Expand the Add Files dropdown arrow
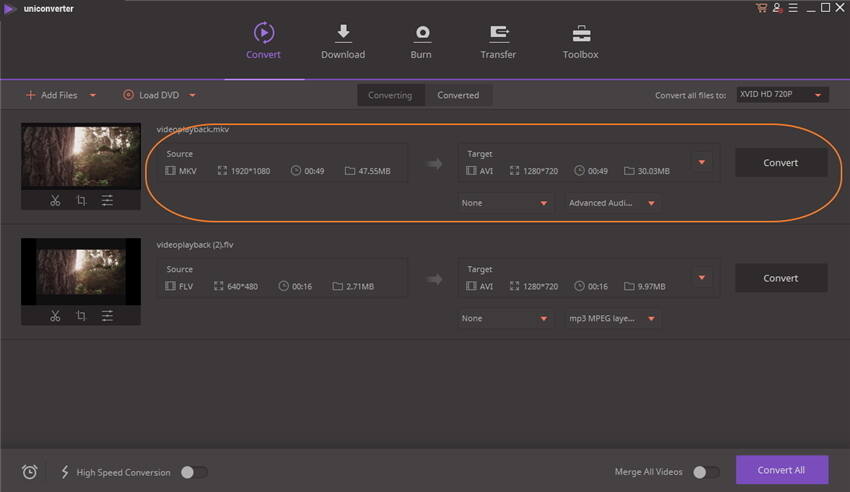850x492 pixels. 93,95
